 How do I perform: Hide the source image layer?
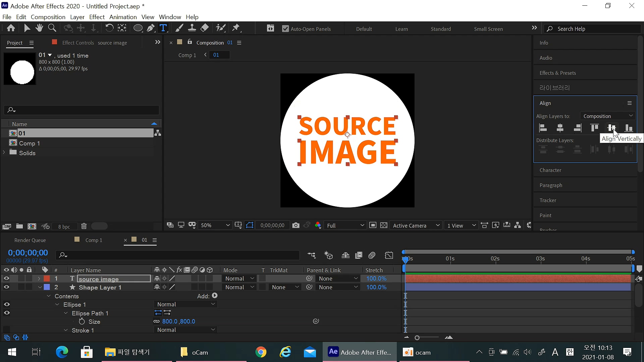click(x=6, y=279)
